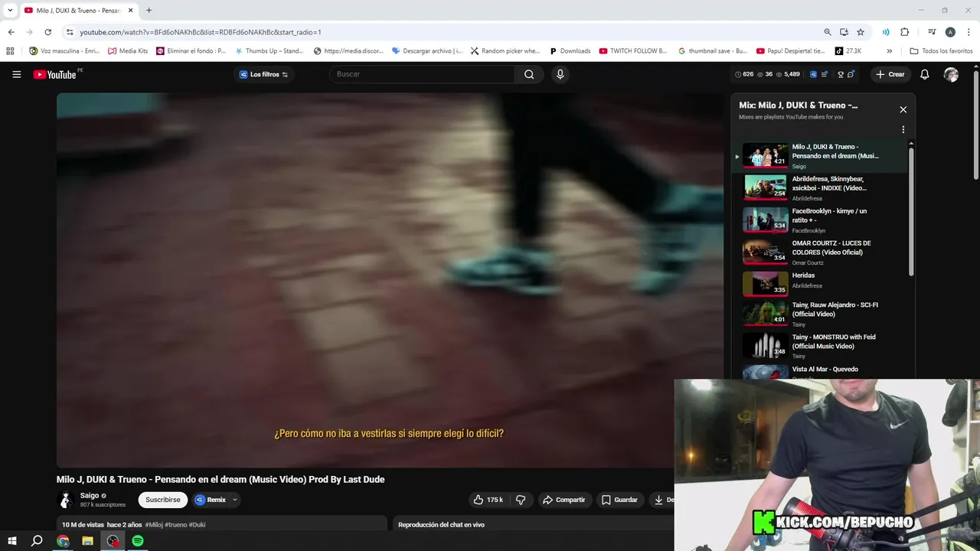This screenshot has height=551, width=980.
Task: Select currently playing Pensando en el dream entry
Action: coord(820,155)
